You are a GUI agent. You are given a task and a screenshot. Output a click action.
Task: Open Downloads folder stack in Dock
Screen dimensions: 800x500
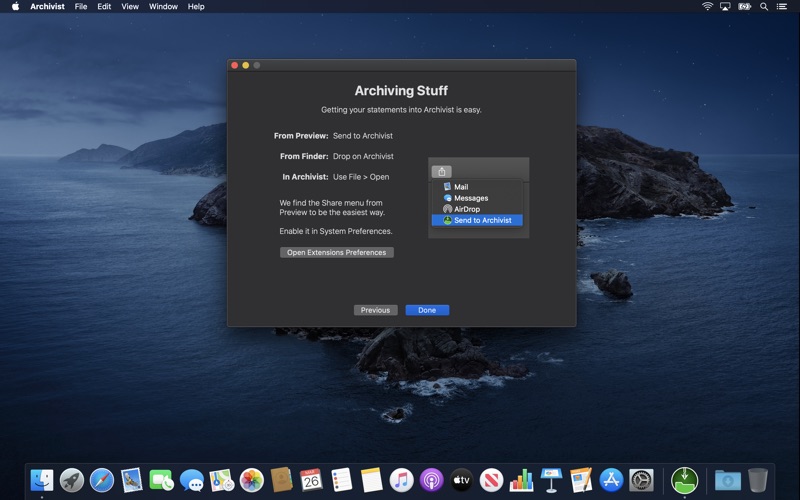728,480
